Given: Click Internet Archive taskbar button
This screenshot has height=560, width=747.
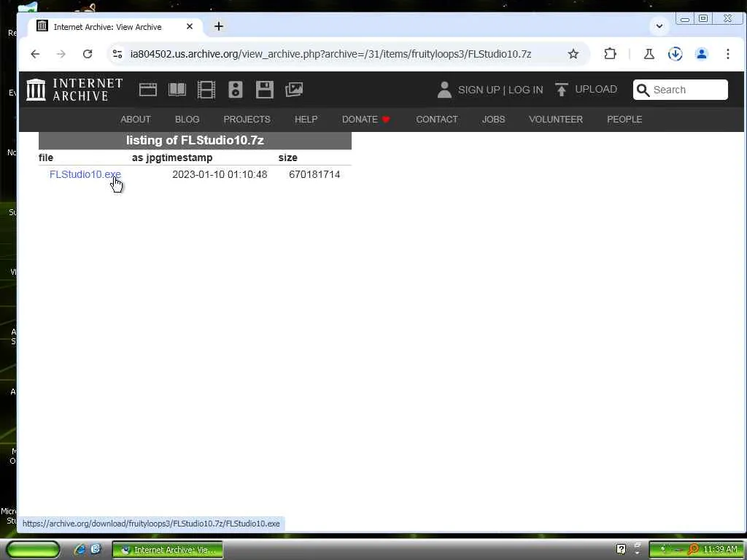Looking at the screenshot, I should coord(168,550).
